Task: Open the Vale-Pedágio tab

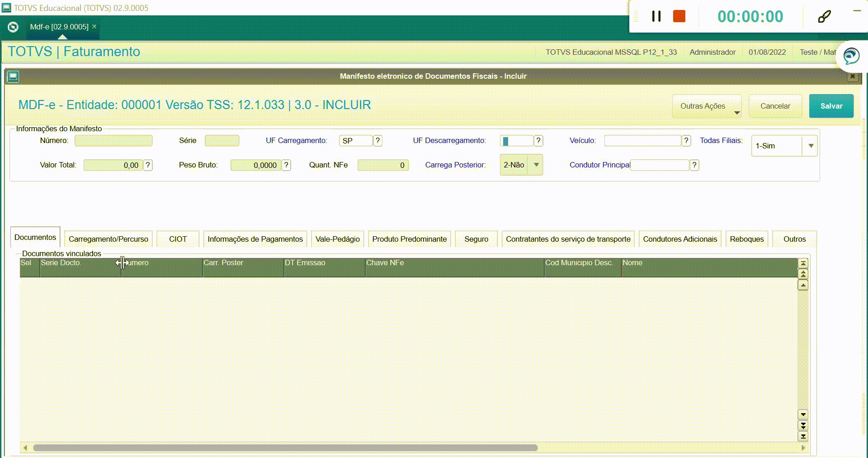Action: pyautogui.click(x=338, y=239)
